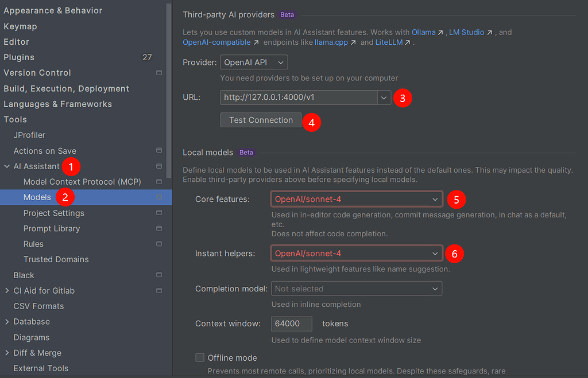Open Rules settings page
The height and width of the screenshot is (378, 588).
point(33,244)
